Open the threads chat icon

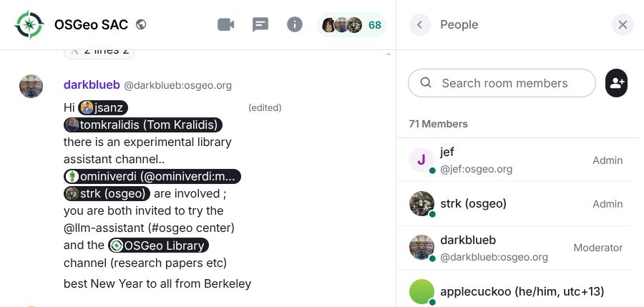[260, 25]
